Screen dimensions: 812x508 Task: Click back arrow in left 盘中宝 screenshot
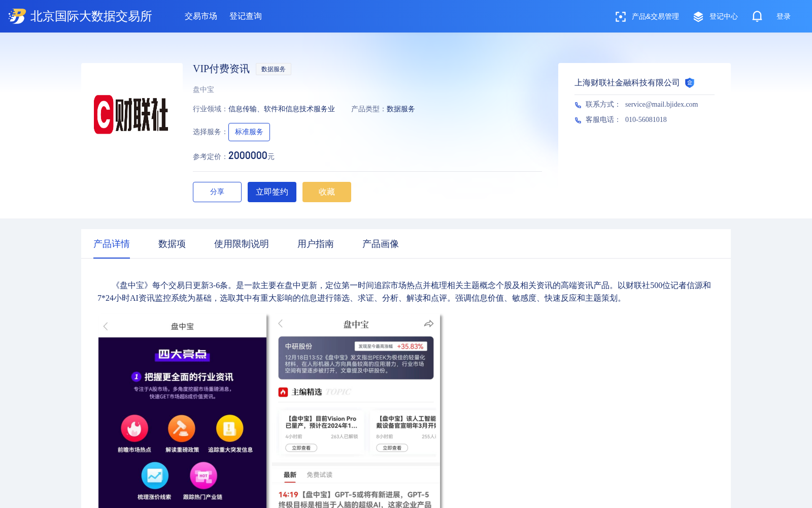(x=106, y=326)
